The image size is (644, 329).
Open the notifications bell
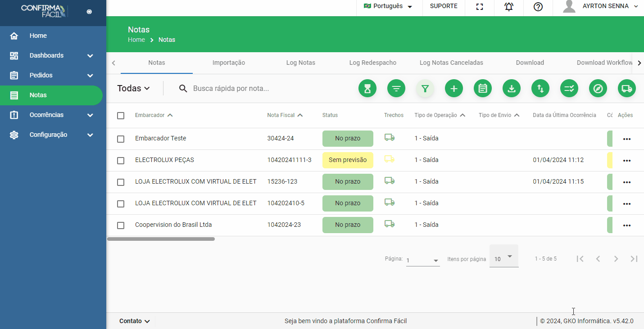(x=509, y=7)
